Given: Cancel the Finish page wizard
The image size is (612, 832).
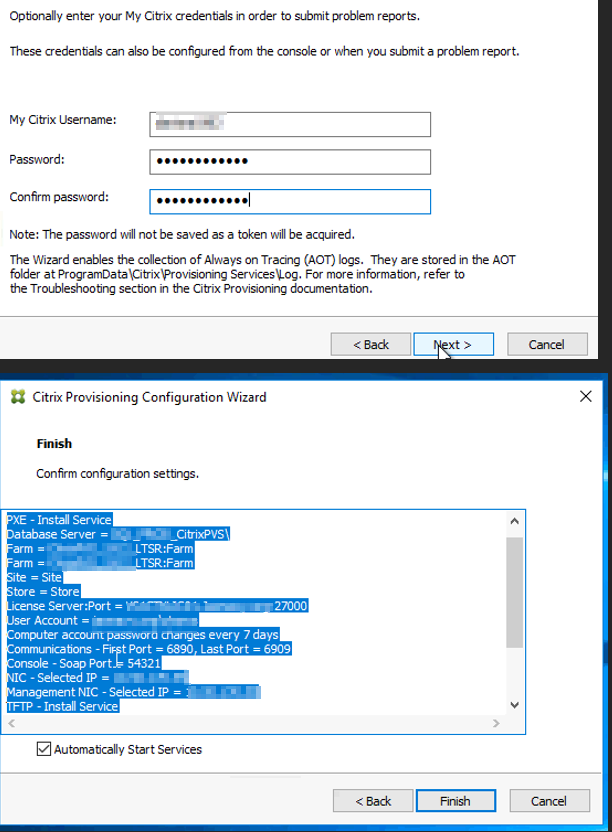Looking at the screenshot, I should (x=549, y=801).
